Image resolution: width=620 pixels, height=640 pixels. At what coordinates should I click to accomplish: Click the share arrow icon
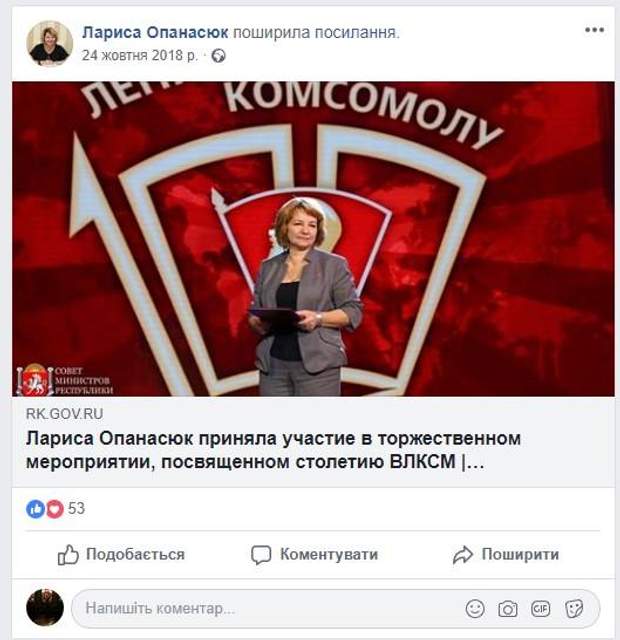point(463,555)
